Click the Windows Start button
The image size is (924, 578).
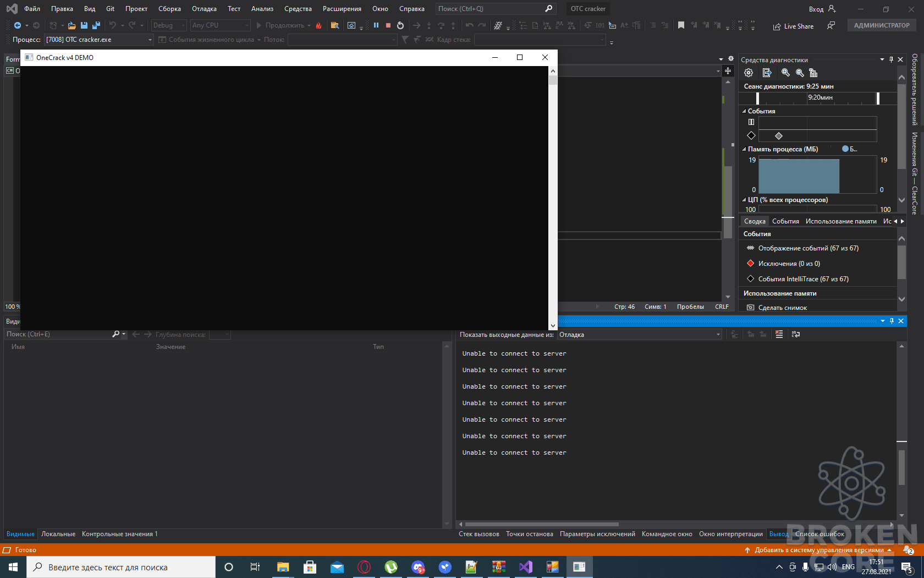tap(13, 567)
